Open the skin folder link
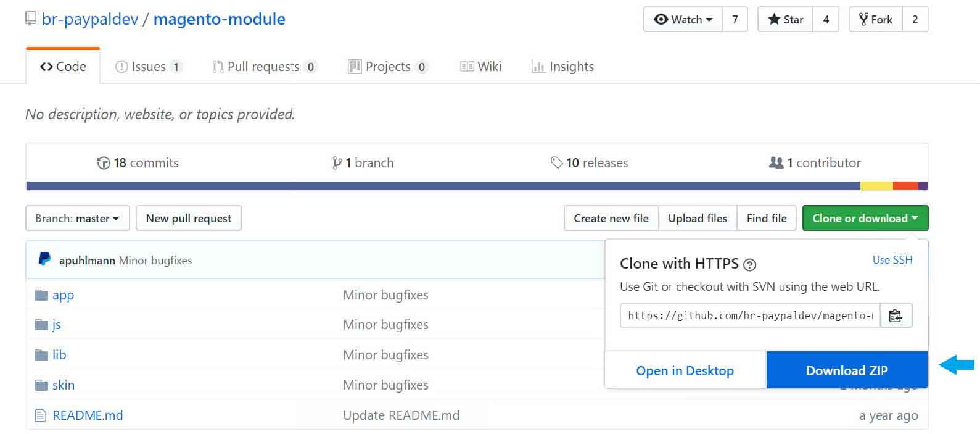Viewport: 980px width, 434px height. (x=64, y=385)
